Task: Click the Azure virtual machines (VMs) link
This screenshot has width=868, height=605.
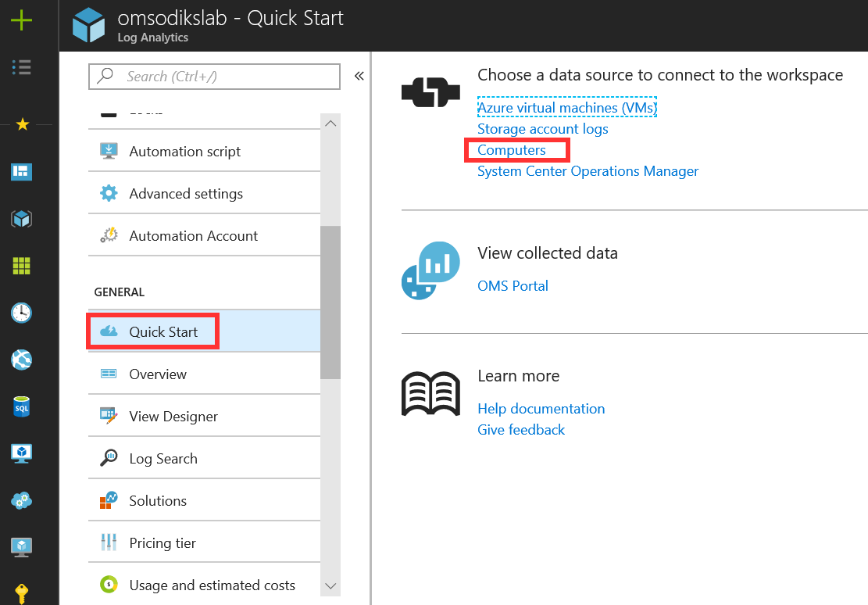Action: coord(567,108)
